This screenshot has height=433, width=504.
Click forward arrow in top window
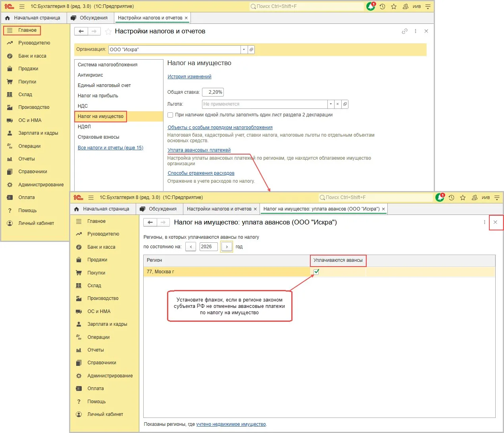pos(94,31)
